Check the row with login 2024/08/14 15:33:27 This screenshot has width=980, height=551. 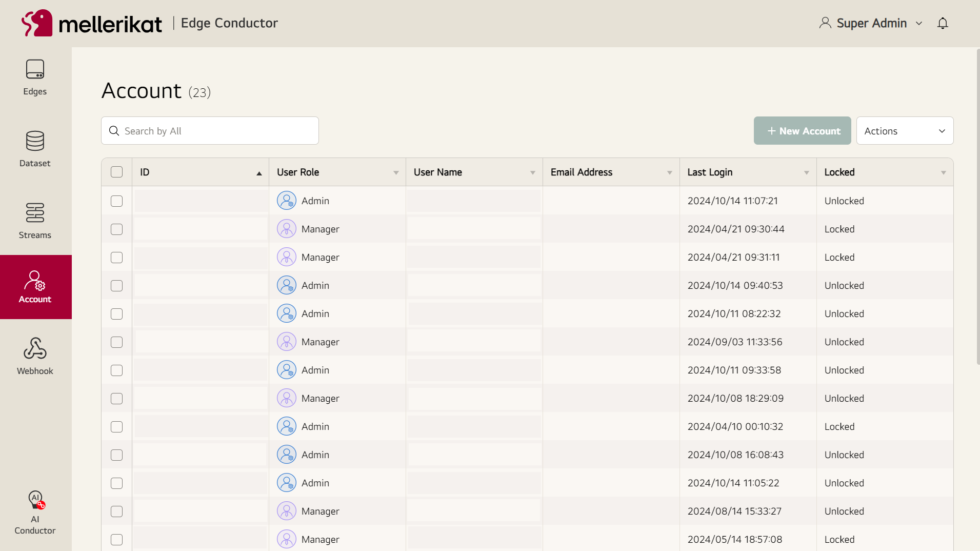tap(117, 511)
